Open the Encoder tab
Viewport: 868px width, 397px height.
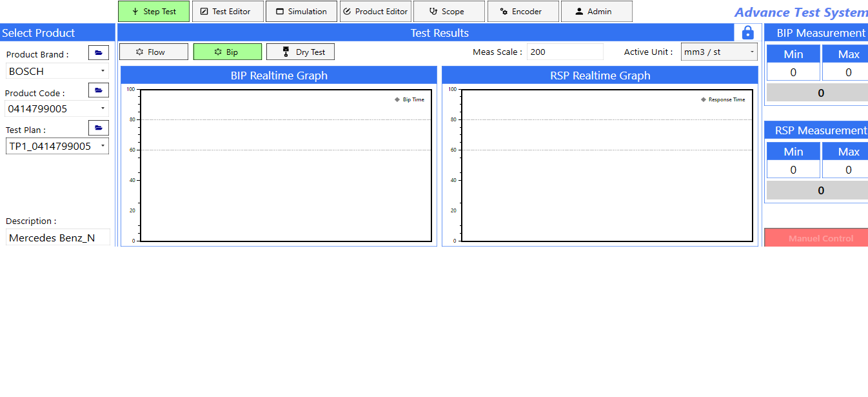(x=522, y=12)
